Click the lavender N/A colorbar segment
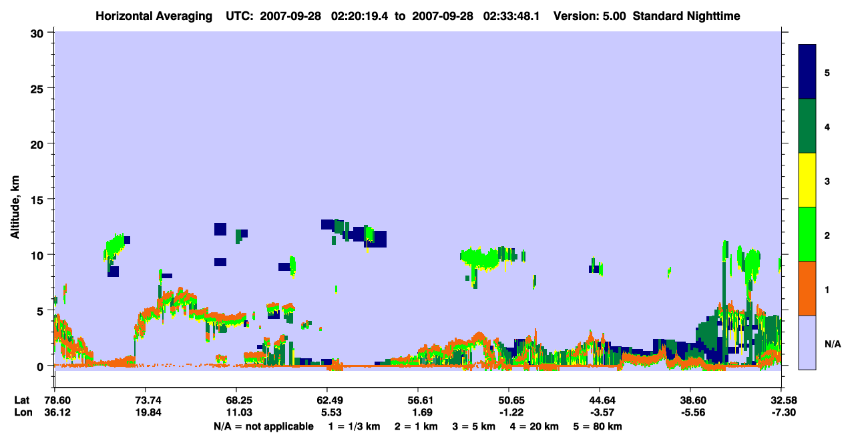The width and height of the screenshot is (868, 445). (807, 342)
